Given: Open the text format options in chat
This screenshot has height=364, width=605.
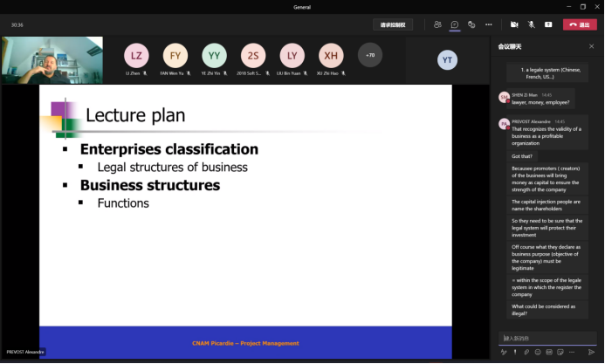Looking at the screenshot, I should point(503,352).
